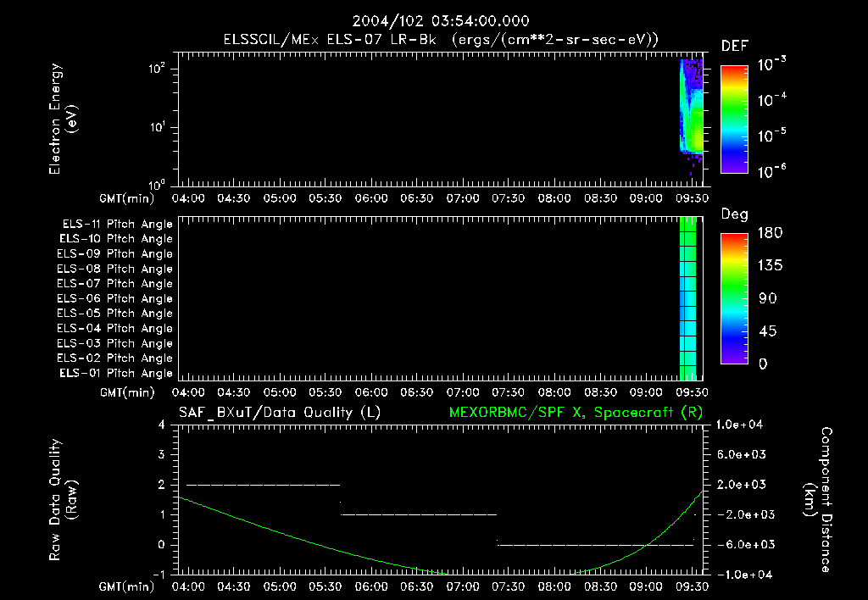This screenshot has width=868, height=600.
Task: Click the 1.0e+04 right axis value
Action: tap(739, 425)
